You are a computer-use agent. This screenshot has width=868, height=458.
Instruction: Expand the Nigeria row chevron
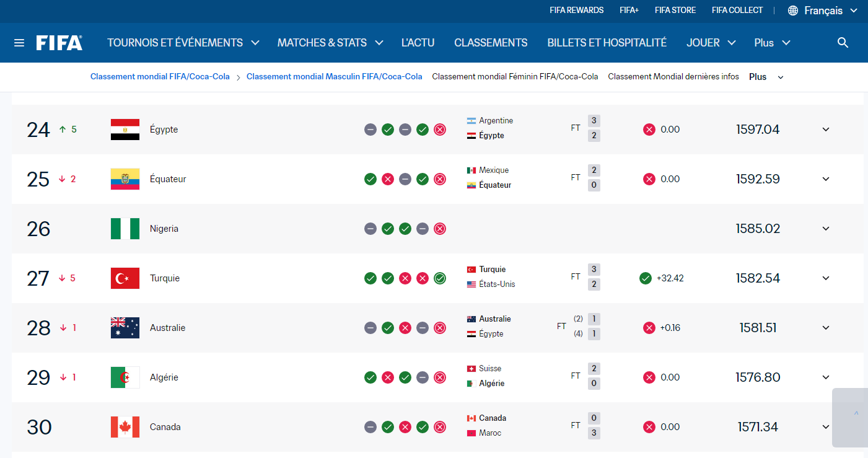point(826,229)
